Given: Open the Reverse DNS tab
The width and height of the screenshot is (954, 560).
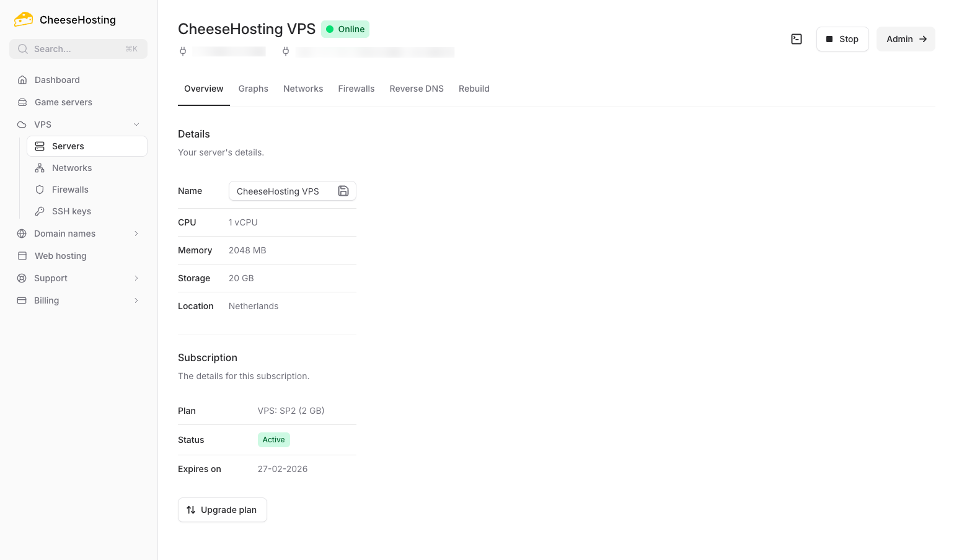Looking at the screenshot, I should 416,89.
